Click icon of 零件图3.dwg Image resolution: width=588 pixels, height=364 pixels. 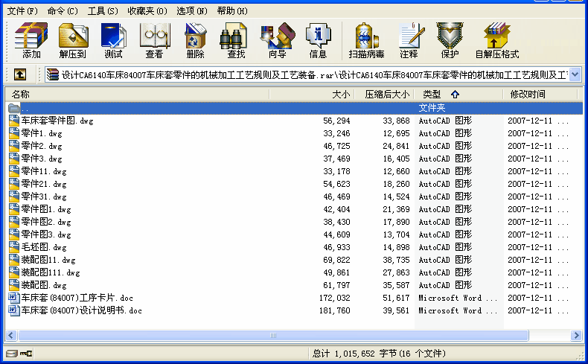point(14,234)
